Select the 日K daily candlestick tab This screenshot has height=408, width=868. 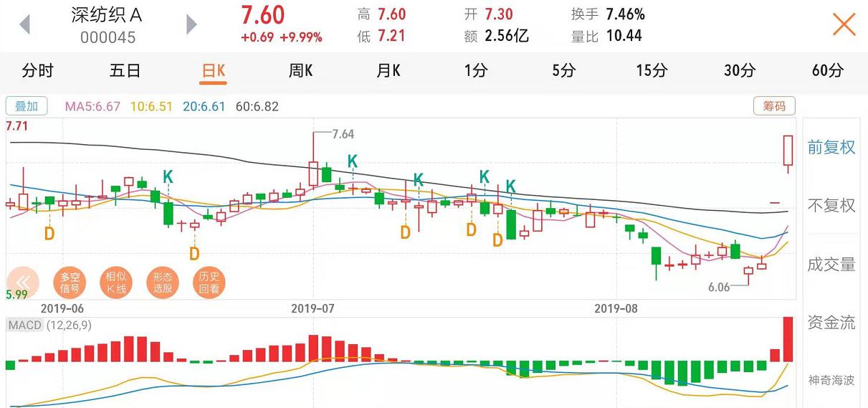[x=214, y=70]
